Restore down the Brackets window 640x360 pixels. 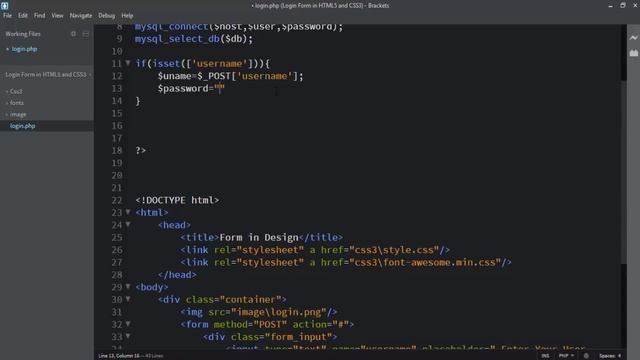pyautogui.click(x=623, y=6)
